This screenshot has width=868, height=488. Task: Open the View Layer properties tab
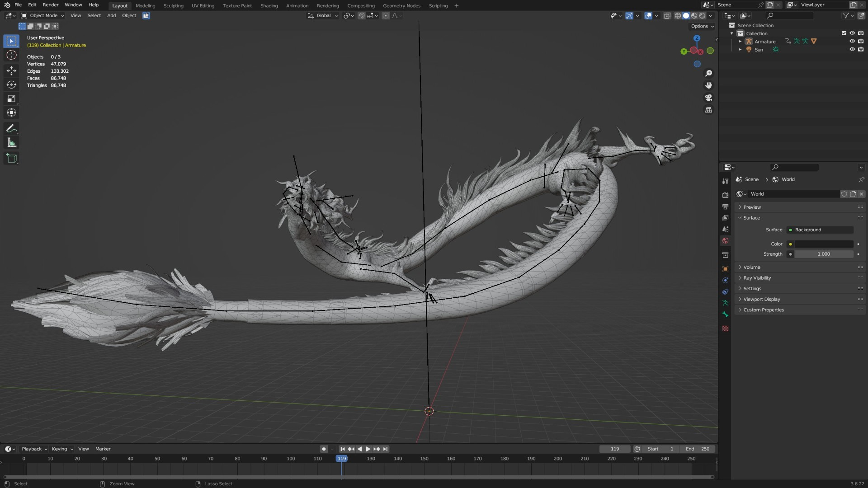[x=725, y=218]
